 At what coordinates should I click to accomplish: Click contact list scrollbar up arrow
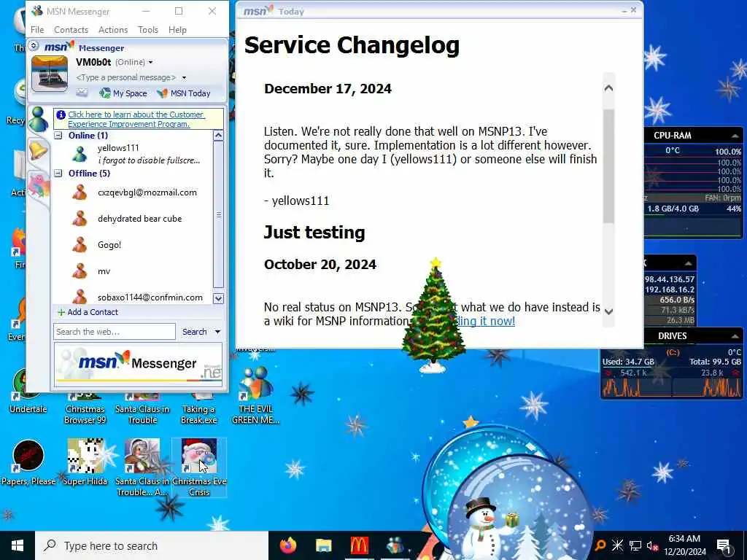[218, 136]
